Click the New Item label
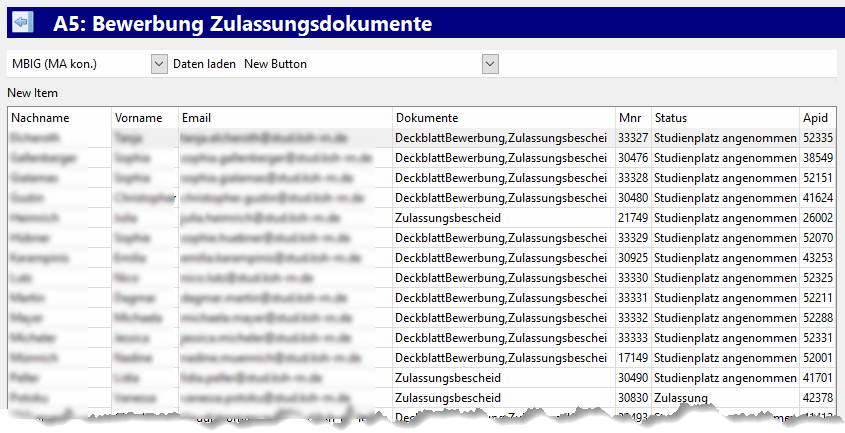 (33, 93)
